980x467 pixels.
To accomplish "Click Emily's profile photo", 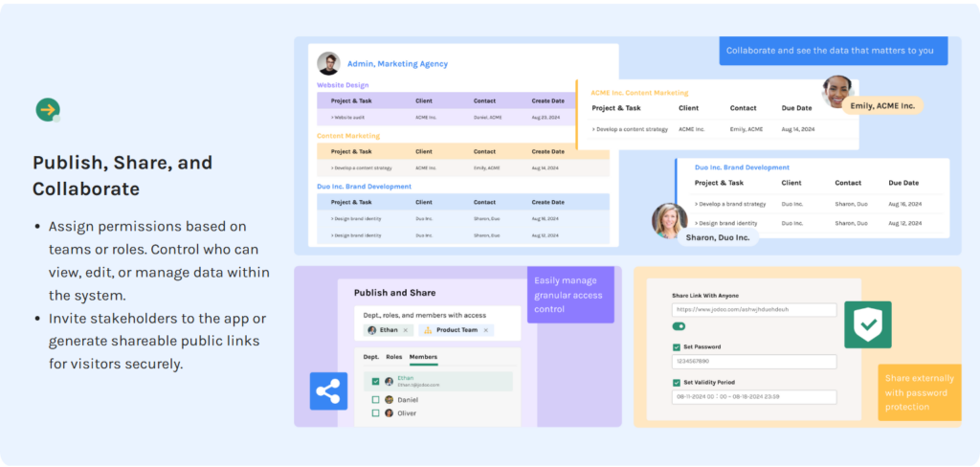I will click(x=836, y=92).
